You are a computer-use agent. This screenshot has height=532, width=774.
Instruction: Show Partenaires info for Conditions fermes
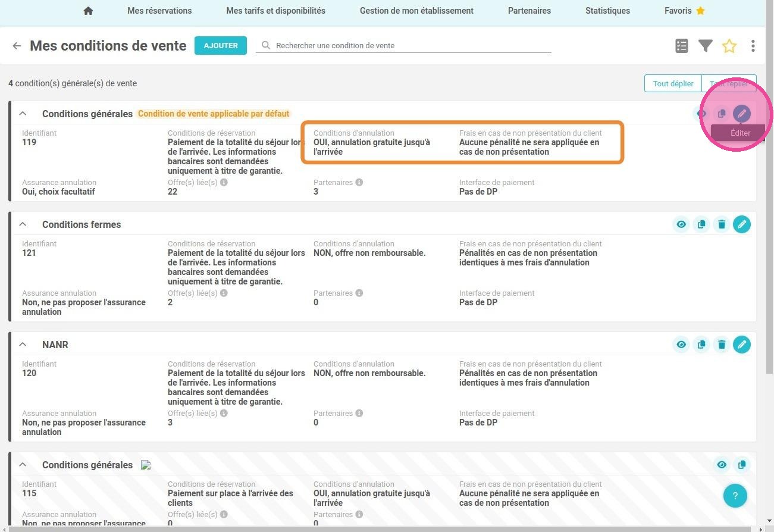pyautogui.click(x=359, y=293)
